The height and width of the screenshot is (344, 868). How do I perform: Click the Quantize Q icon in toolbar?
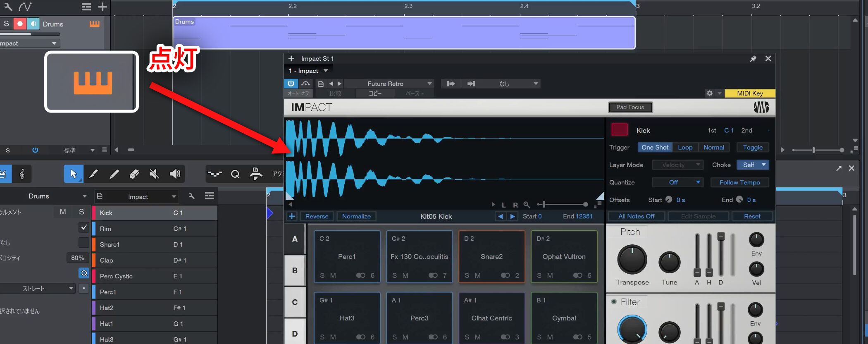click(235, 174)
